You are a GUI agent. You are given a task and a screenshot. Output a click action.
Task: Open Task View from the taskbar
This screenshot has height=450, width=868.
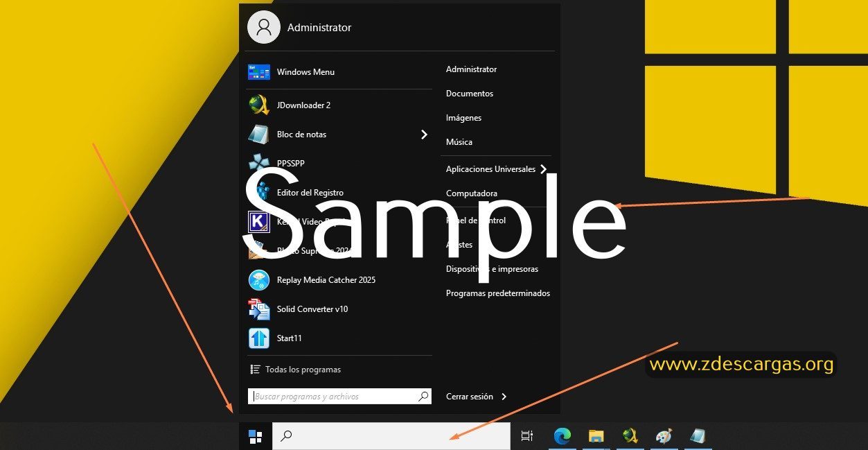coord(527,436)
